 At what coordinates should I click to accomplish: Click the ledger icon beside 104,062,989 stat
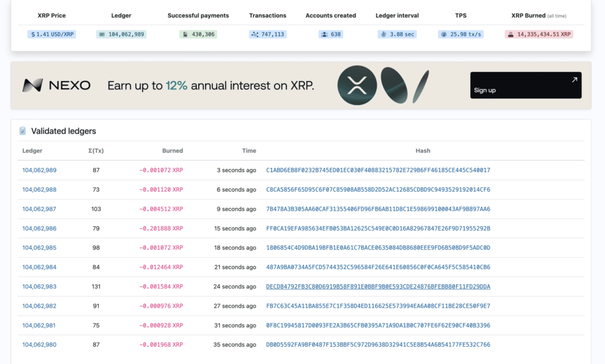coord(102,34)
